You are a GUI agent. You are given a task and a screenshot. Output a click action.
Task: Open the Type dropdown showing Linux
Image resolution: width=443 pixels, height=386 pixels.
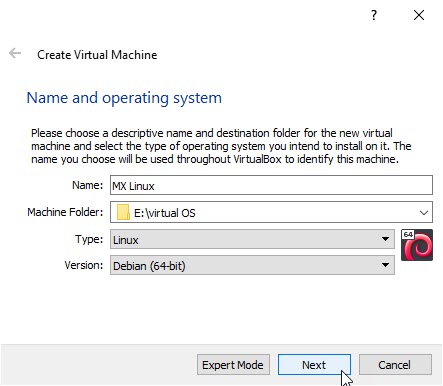(x=252, y=239)
